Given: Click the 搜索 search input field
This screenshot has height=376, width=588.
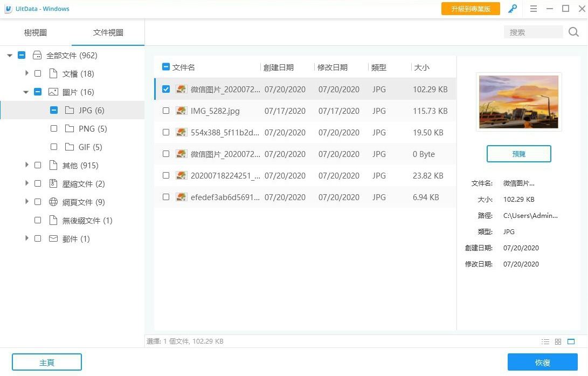Looking at the screenshot, I should click(533, 32).
